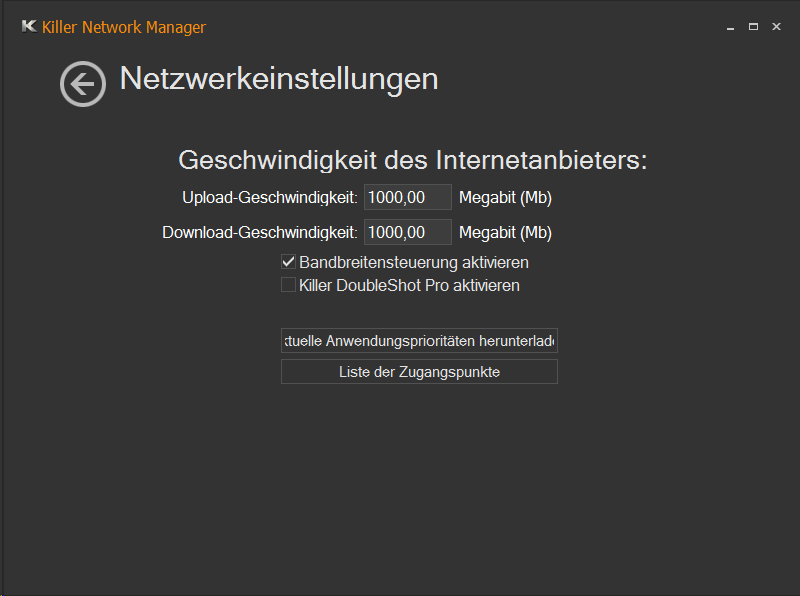Click the Netzwerkeinstellungen heading
The image size is (800, 596).
[279, 79]
